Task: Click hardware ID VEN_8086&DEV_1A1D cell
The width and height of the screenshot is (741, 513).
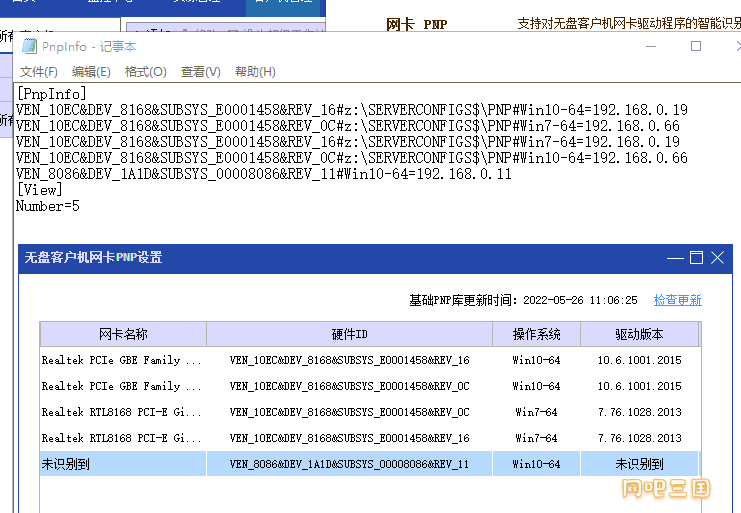Action: [x=349, y=464]
